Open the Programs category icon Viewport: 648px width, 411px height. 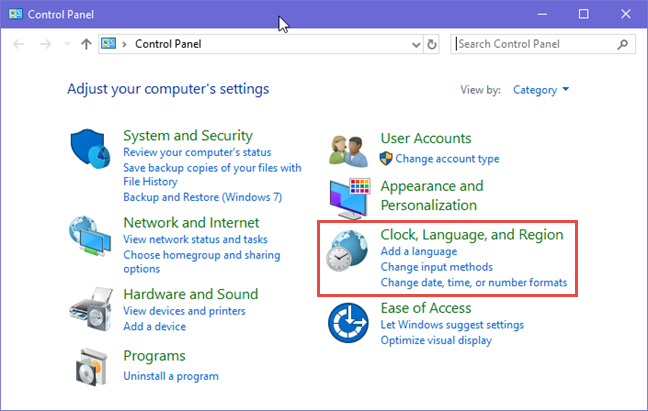point(92,367)
